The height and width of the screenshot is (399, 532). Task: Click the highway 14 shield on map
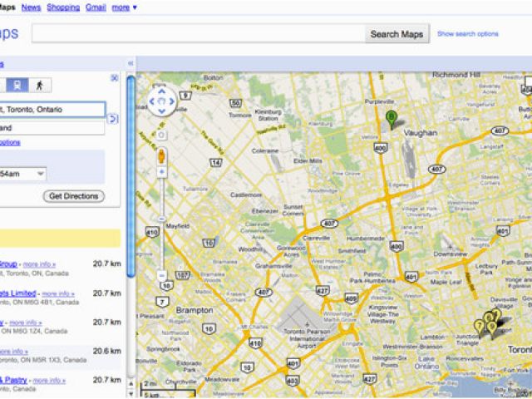[216, 163]
